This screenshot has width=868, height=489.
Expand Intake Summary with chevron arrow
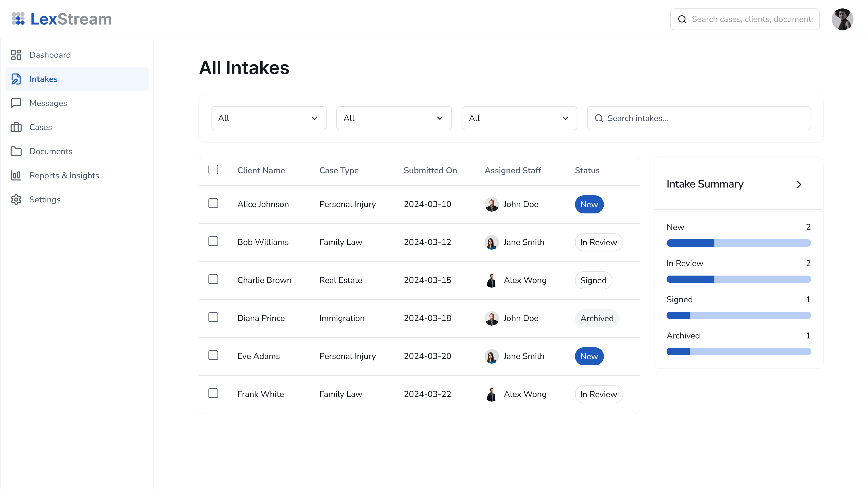pos(799,184)
